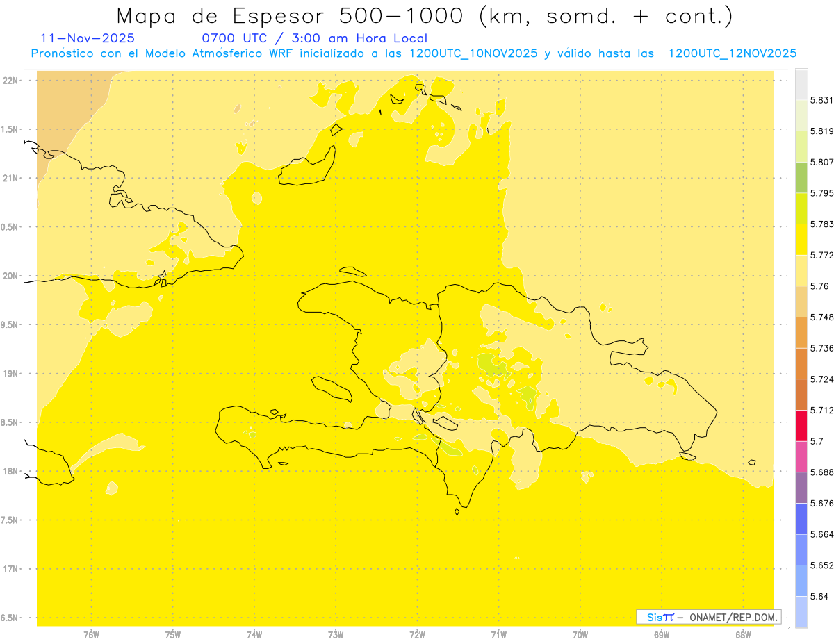Click the legend value "5.783"

click(x=822, y=224)
